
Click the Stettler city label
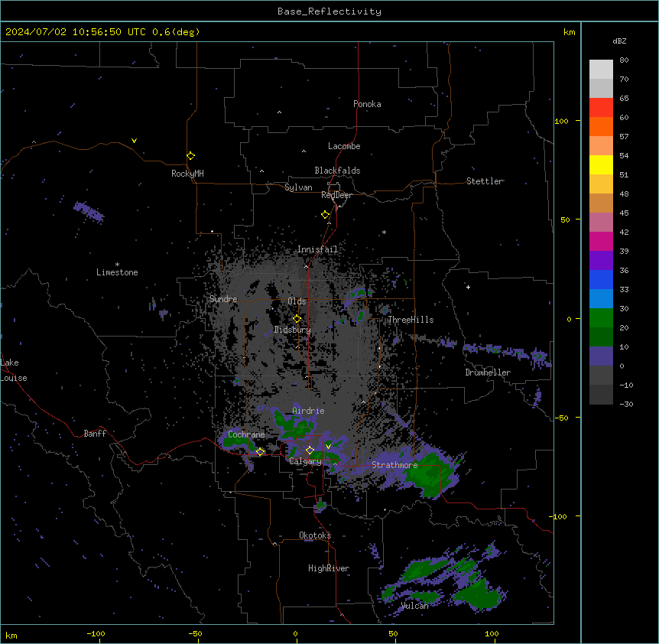tap(485, 181)
